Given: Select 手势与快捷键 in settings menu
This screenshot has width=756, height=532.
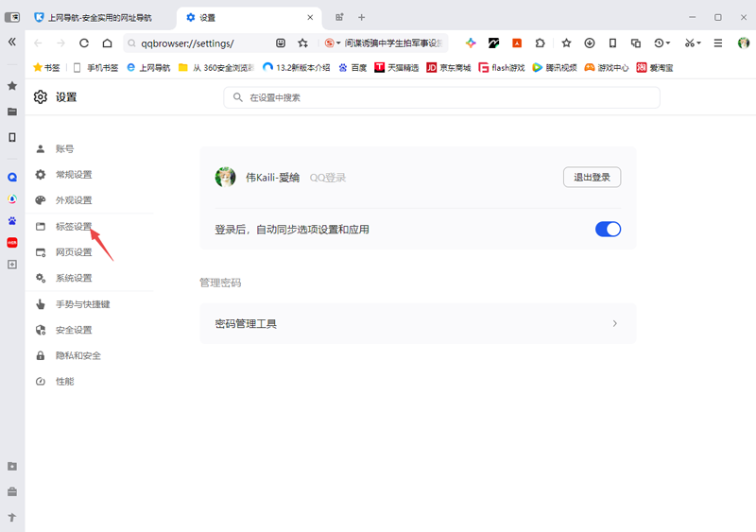Looking at the screenshot, I should 83,304.
